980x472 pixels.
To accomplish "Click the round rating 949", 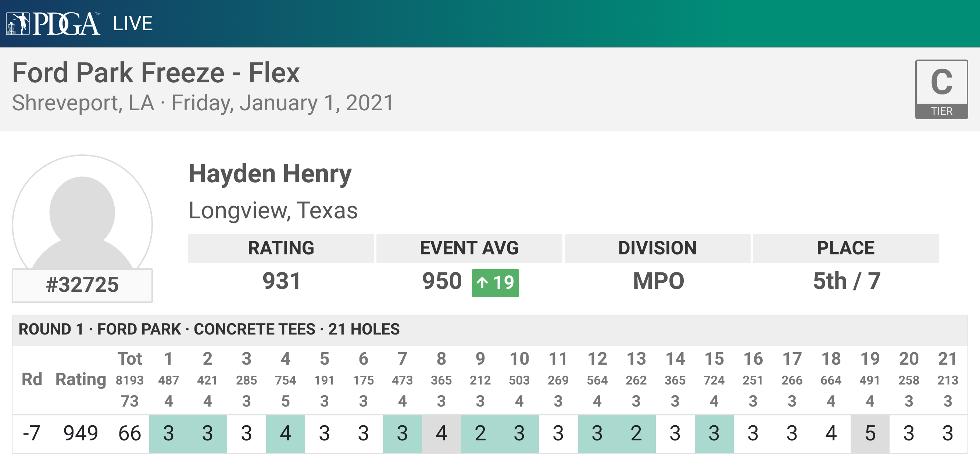I will point(80,433).
